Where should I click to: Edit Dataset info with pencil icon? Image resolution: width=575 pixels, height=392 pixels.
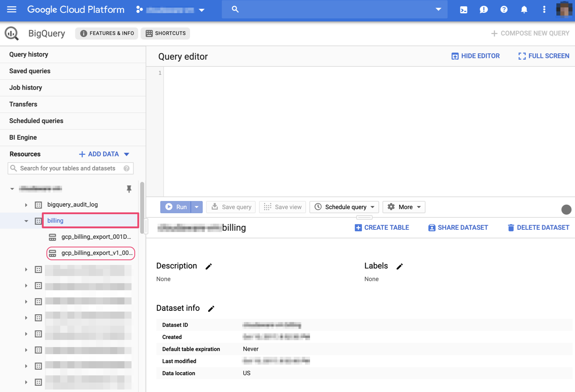(x=211, y=308)
